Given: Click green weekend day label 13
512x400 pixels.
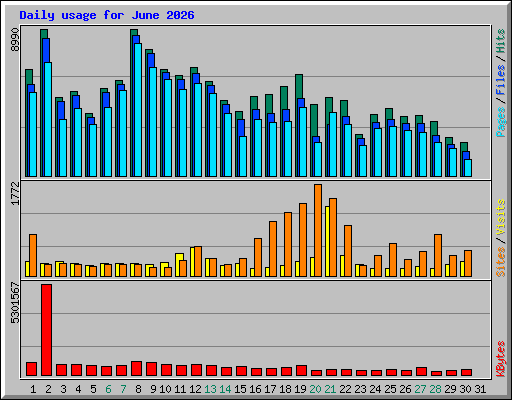Looking at the screenshot, I should coord(210,389).
